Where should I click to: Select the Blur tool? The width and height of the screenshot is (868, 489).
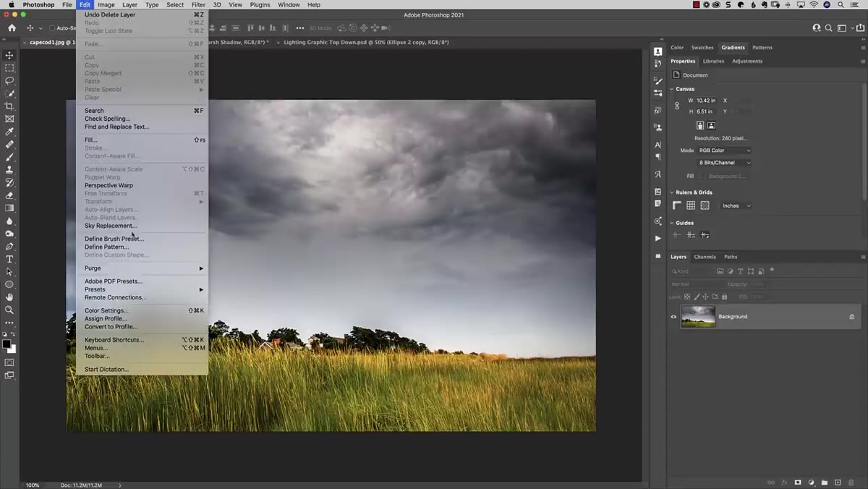(9, 221)
